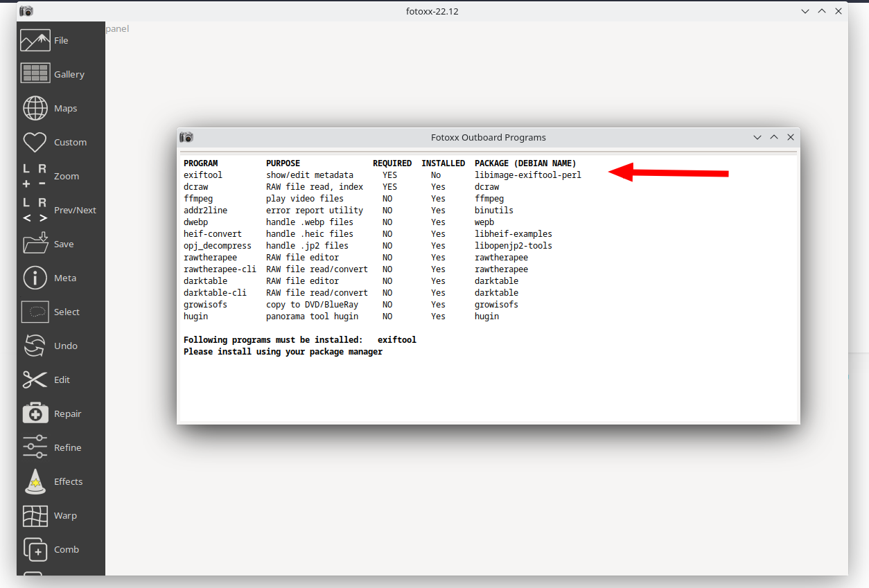Image resolution: width=869 pixels, height=588 pixels.
Task: Open the Gallery view icon
Action: click(35, 73)
